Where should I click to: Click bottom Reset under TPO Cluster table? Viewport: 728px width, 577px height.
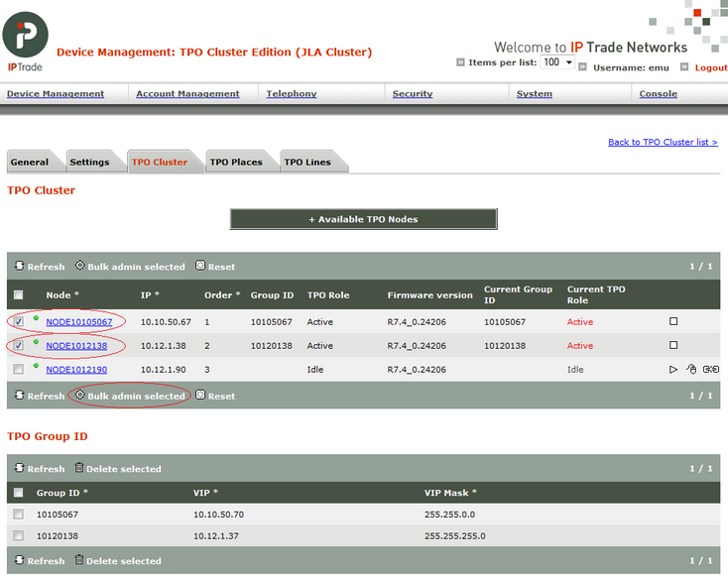click(215, 396)
